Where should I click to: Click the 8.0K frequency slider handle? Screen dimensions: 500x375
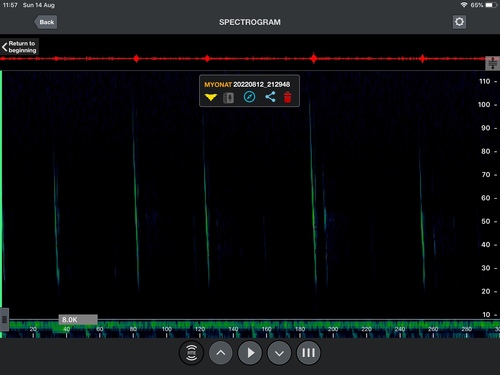pos(78,320)
